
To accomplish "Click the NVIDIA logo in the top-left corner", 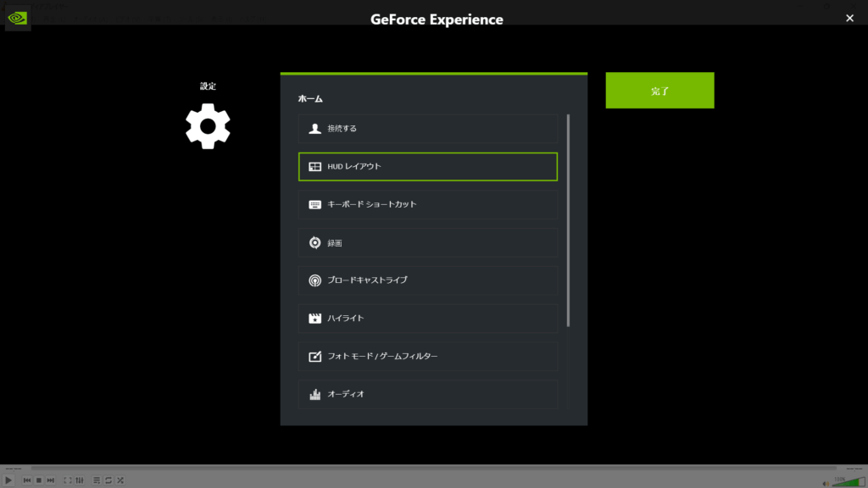I will point(18,19).
